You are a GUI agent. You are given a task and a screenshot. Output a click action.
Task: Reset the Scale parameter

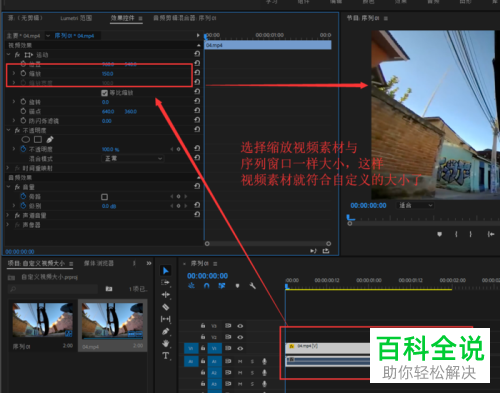pyautogui.click(x=197, y=72)
